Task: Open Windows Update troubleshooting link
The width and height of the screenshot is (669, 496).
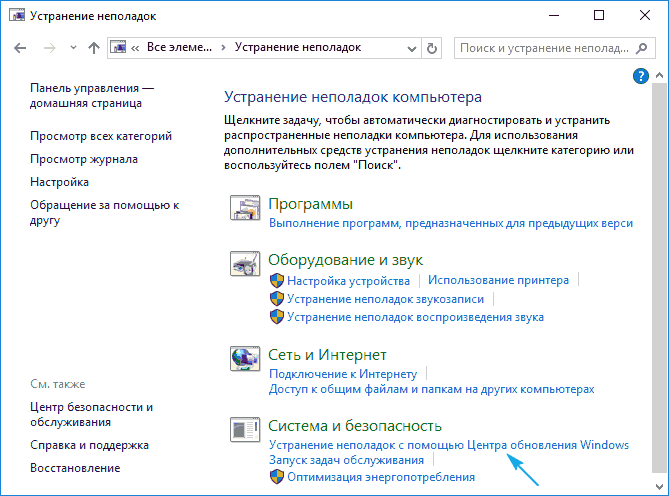Action: click(x=448, y=444)
